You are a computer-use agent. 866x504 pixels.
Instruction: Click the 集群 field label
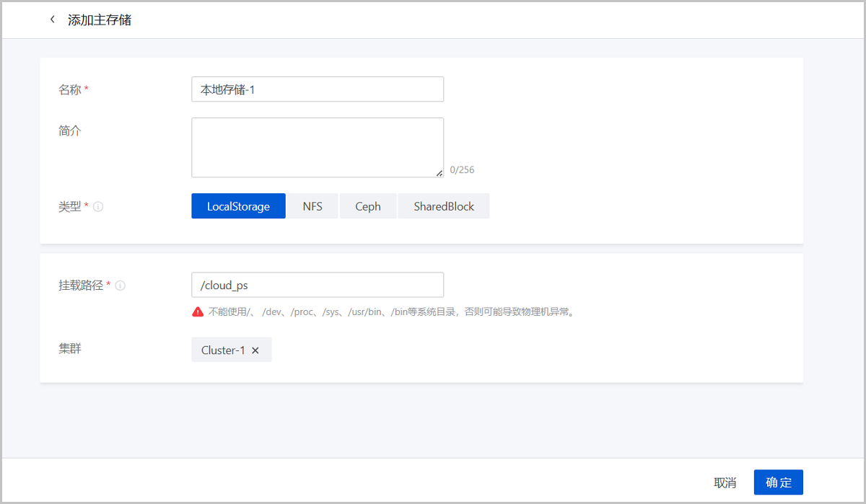69,349
